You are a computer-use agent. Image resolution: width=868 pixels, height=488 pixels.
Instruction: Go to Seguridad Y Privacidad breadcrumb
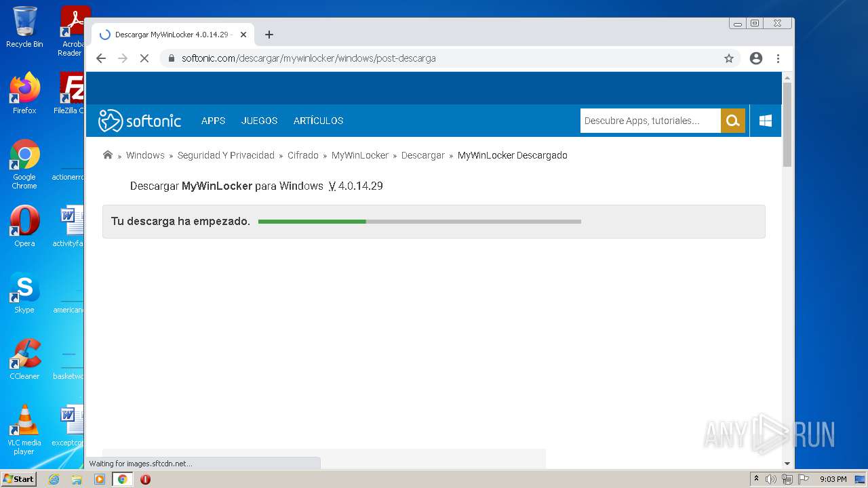pyautogui.click(x=226, y=155)
